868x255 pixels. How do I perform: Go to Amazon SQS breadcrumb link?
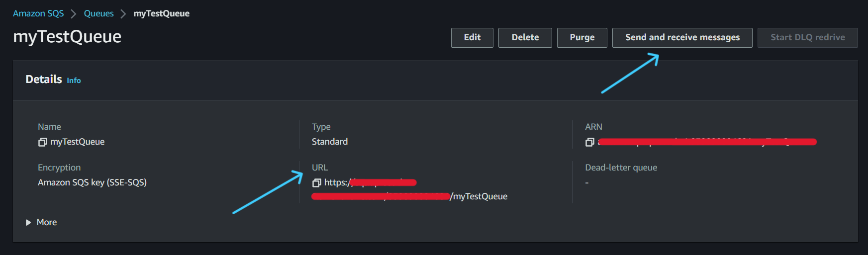pos(38,13)
